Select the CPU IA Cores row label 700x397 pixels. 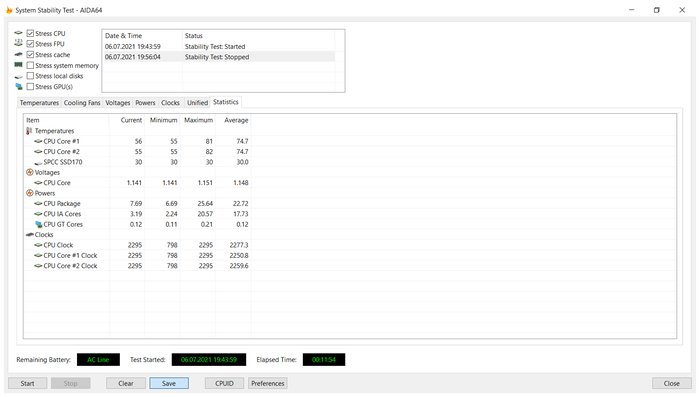click(x=62, y=214)
